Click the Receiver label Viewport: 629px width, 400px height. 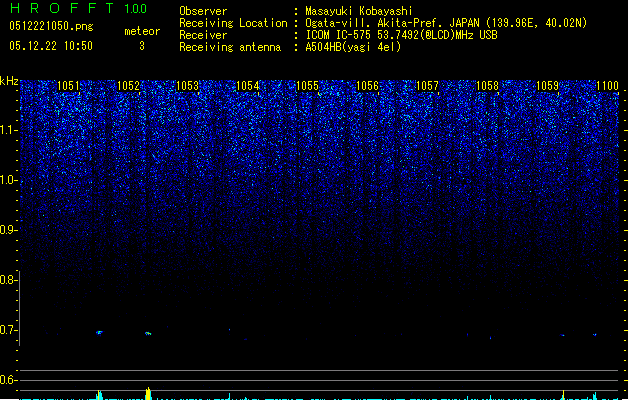[x=203, y=35]
